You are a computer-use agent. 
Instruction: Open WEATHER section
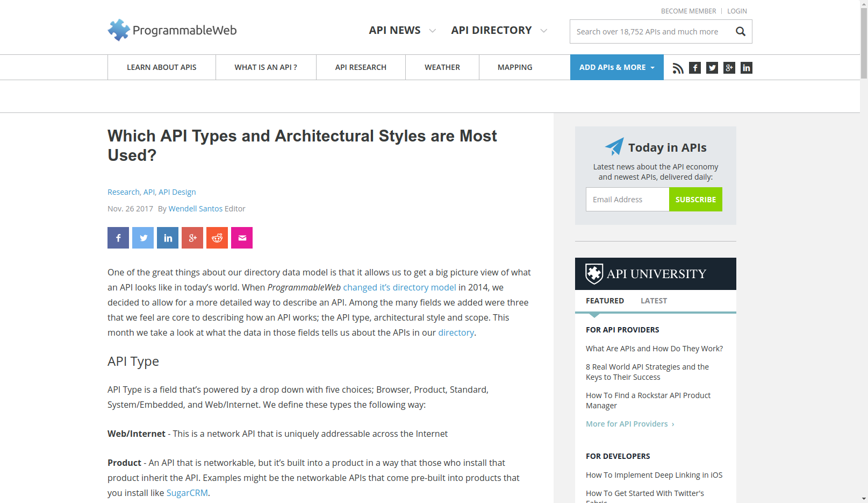(x=442, y=67)
